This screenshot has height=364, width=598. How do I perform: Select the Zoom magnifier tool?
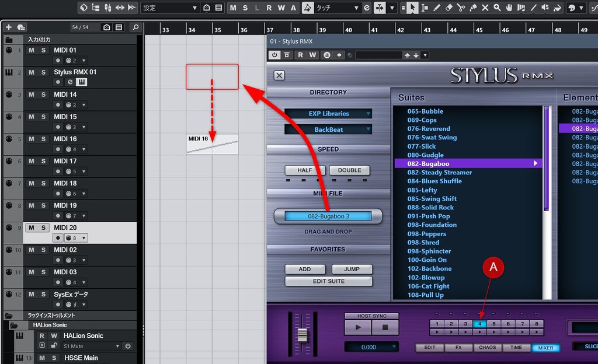tap(497, 8)
